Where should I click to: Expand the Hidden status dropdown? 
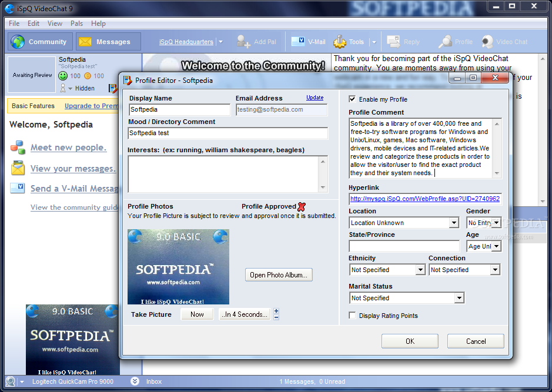(70, 88)
